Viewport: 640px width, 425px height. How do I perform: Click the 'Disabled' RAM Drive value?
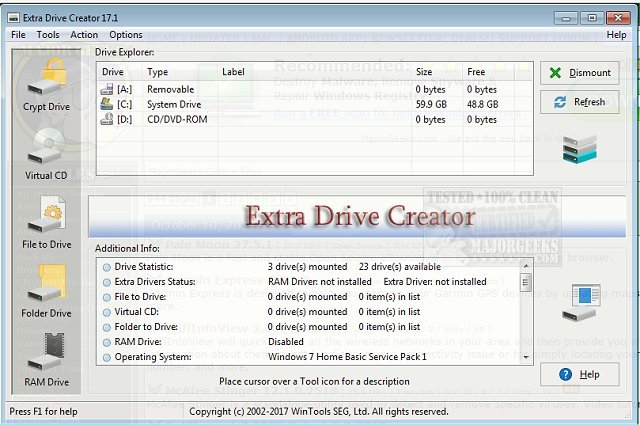tap(286, 342)
